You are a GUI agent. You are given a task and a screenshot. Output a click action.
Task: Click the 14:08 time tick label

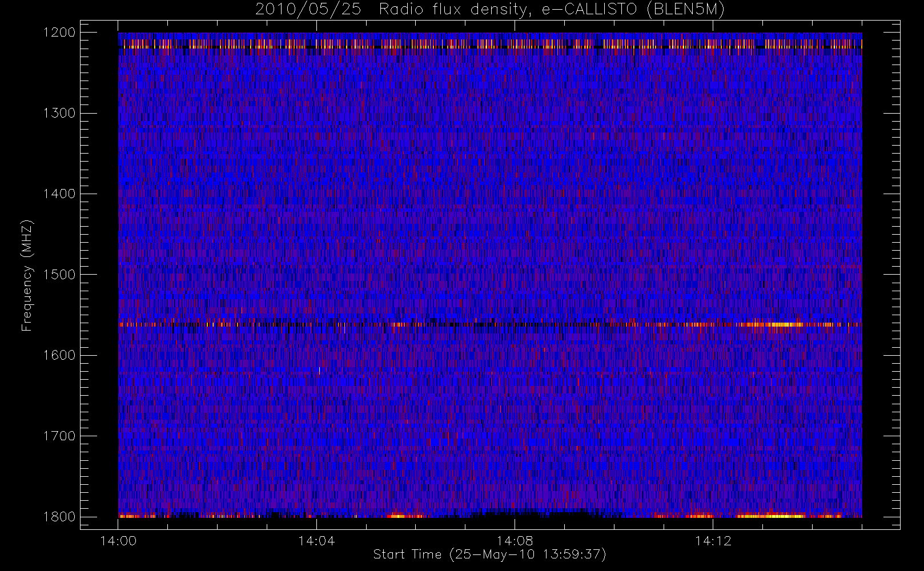[515, 541]
